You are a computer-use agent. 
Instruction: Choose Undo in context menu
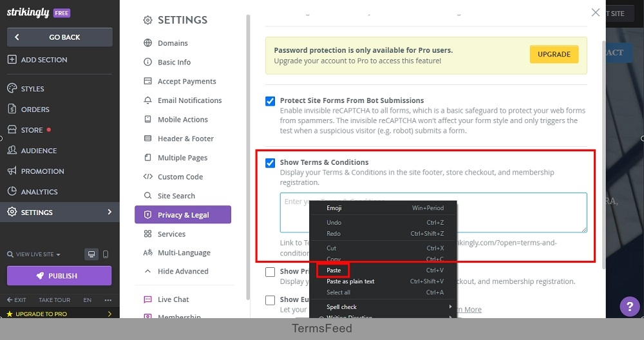(383, 223)
